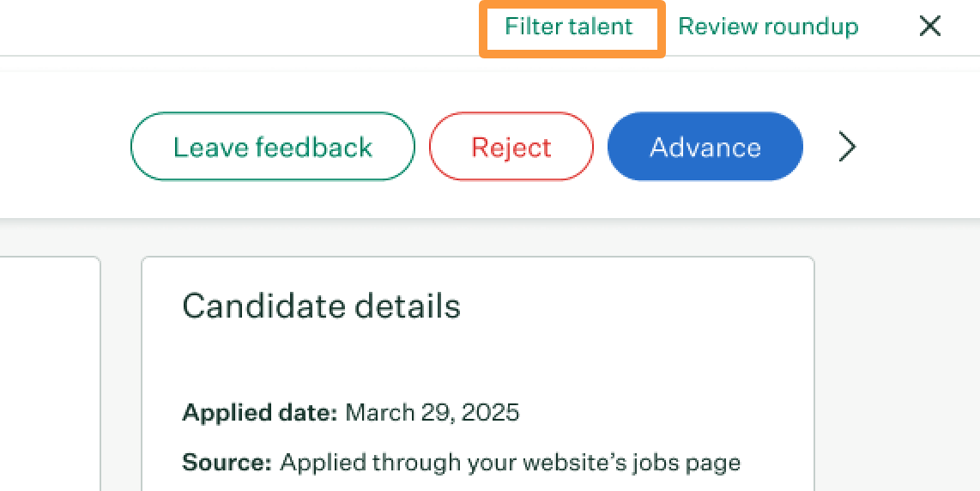Select the website's jobs page source text
Viewport: 980px width, 491px height.
[x=510, y=462]
